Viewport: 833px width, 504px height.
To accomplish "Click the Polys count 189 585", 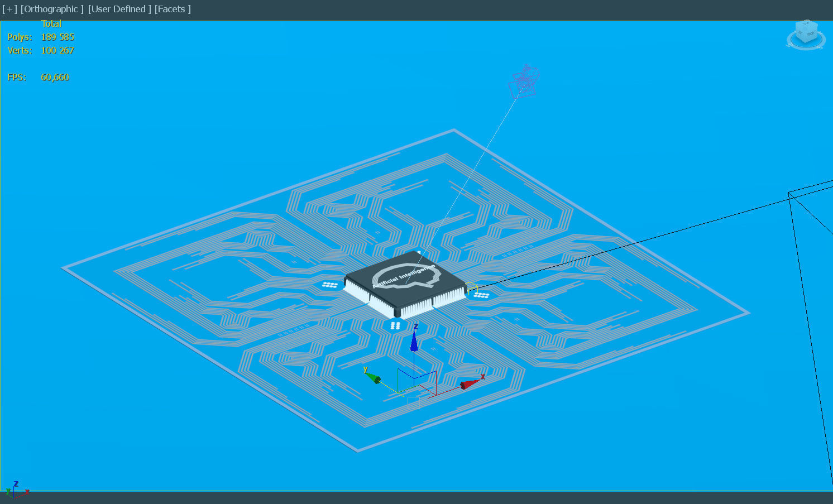I will click(58, 37).
